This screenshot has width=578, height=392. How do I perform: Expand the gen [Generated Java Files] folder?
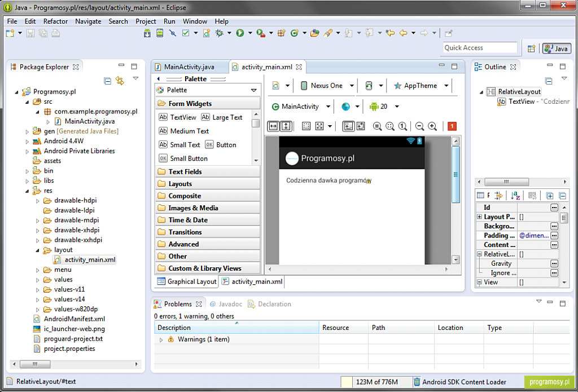pos(27,131)
